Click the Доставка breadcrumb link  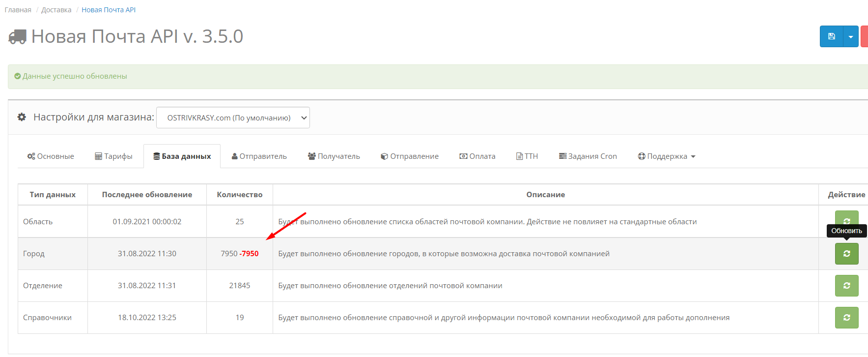(x=56, y=10)
